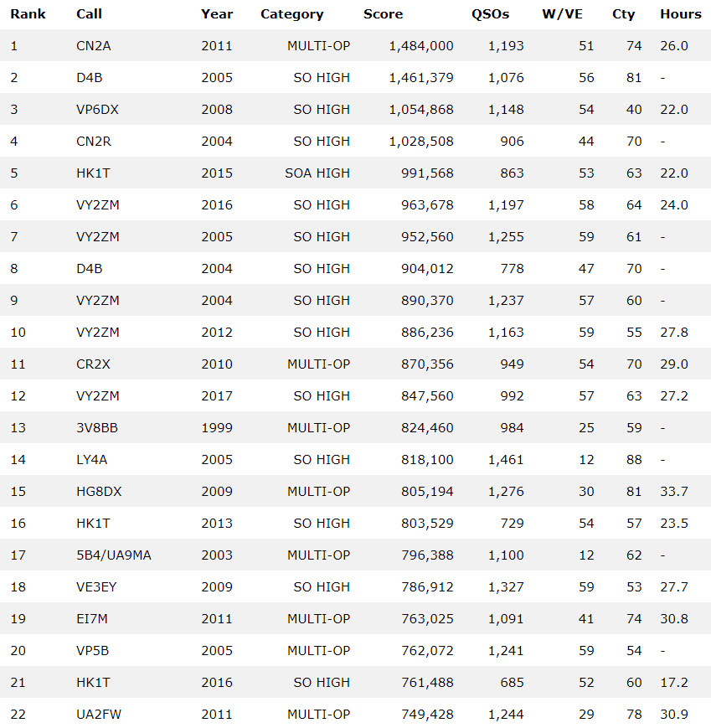711x728 pixels.
Task: Click callsign UA2FW in last row
Action: 97,715
